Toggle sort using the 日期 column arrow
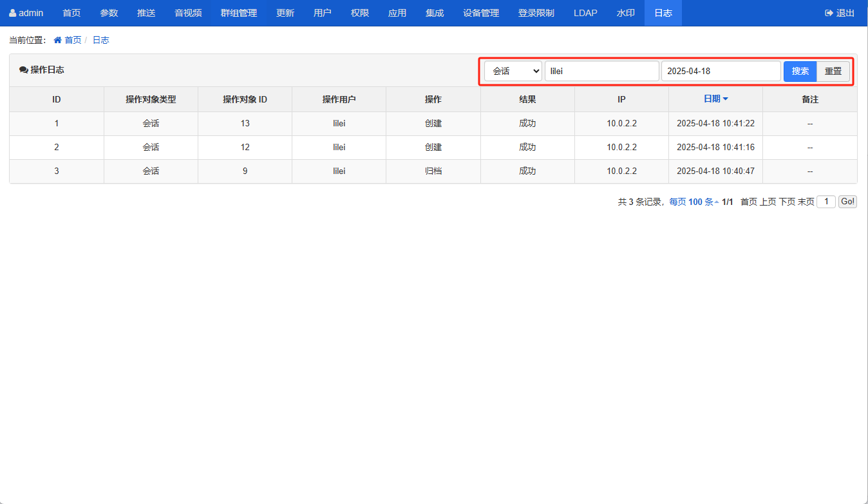The height and width of the screenshot is (504, 868). (x=726, y=99)
